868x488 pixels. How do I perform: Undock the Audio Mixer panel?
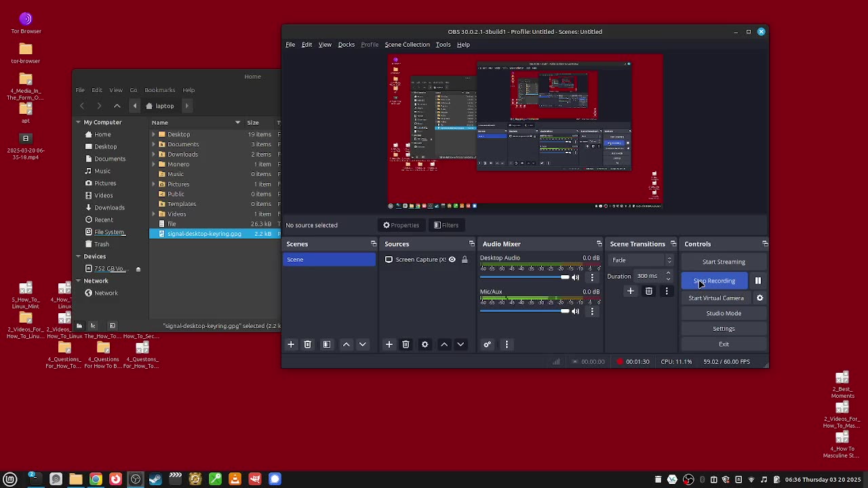pos(599,244)
